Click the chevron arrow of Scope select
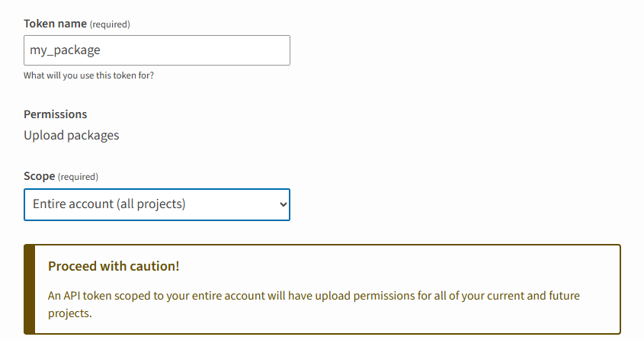 click(283, 204)
